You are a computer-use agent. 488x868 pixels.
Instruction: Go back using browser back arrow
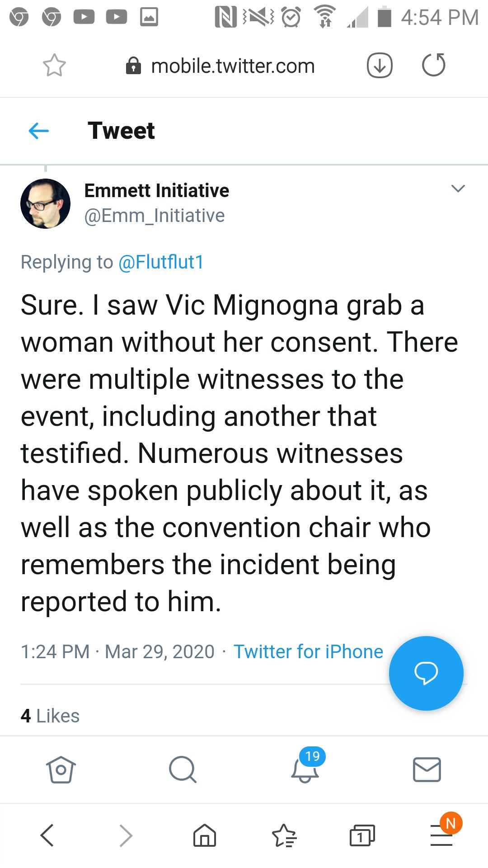[x=47, y=835]
